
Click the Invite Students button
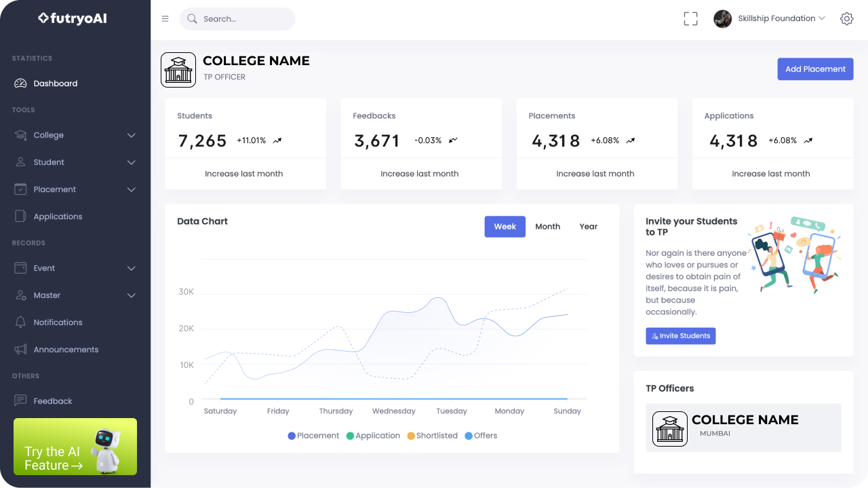680,335
